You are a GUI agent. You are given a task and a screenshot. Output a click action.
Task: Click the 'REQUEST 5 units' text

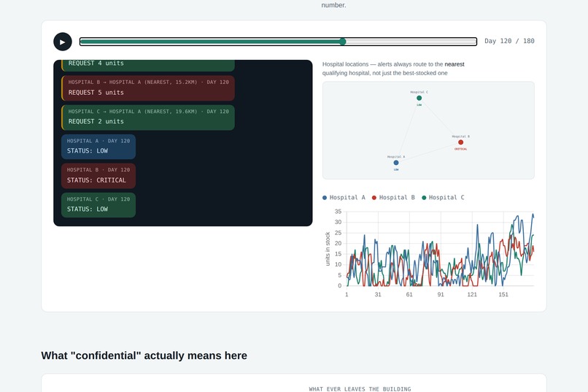click(96, 93)
